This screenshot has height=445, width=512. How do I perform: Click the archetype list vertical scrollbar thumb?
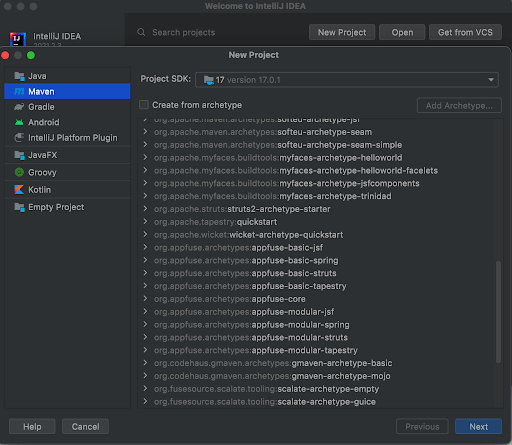point(498,312)
